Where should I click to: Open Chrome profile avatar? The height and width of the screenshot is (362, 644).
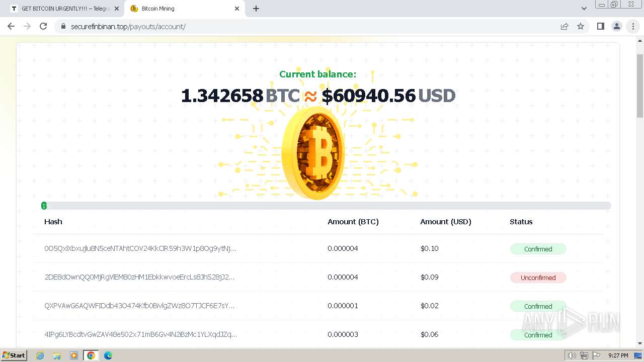pyautogui.click(x=617, y=26)
